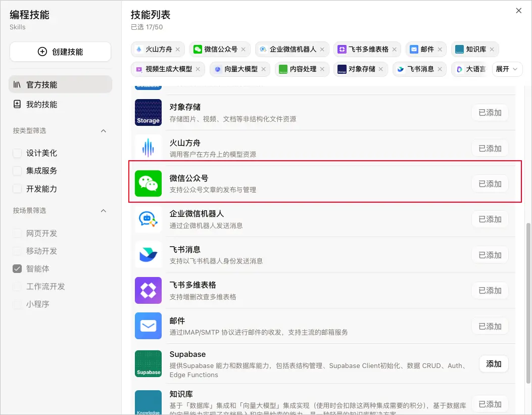
Task: Open the 官方技能 tab
Action: coord(61,84)
